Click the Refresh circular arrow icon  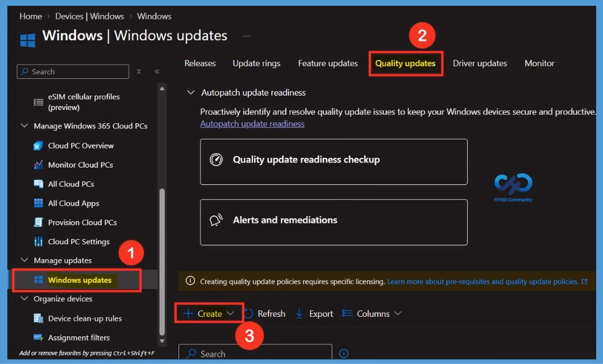pyautogui.click(x=249, y=314)
